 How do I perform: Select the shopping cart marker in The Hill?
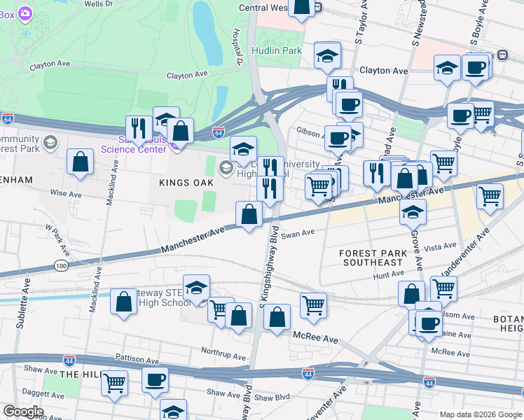coord(114,385)
